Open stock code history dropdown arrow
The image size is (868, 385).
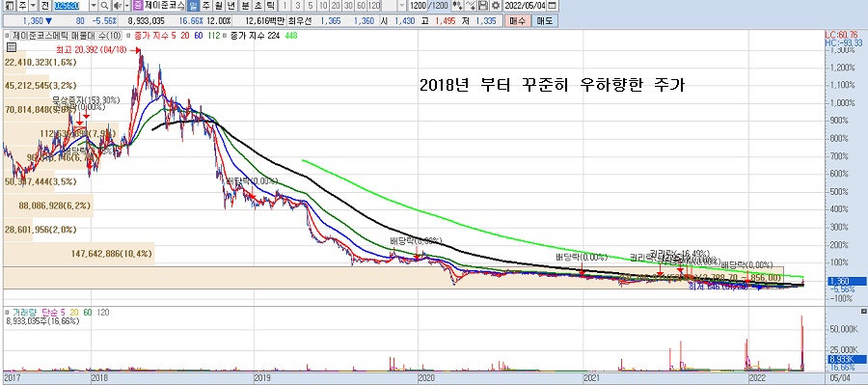click(94, 6)
